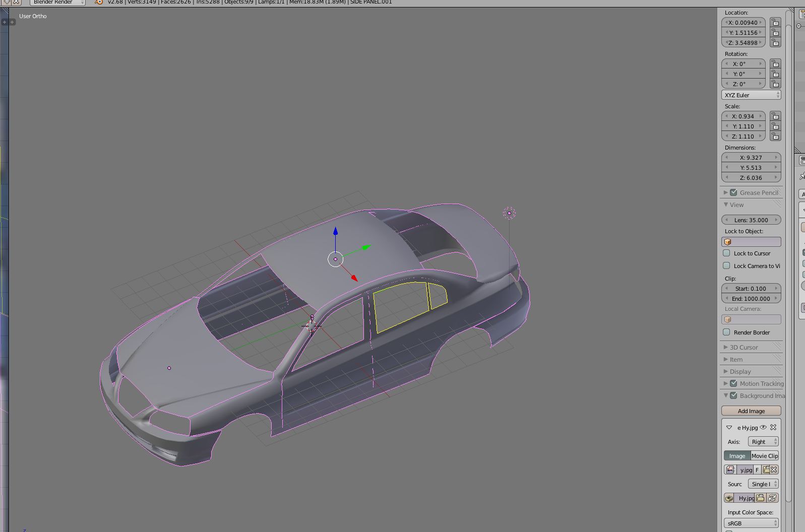Click the Clip Start 0.100 field

[x=751, y=289]
